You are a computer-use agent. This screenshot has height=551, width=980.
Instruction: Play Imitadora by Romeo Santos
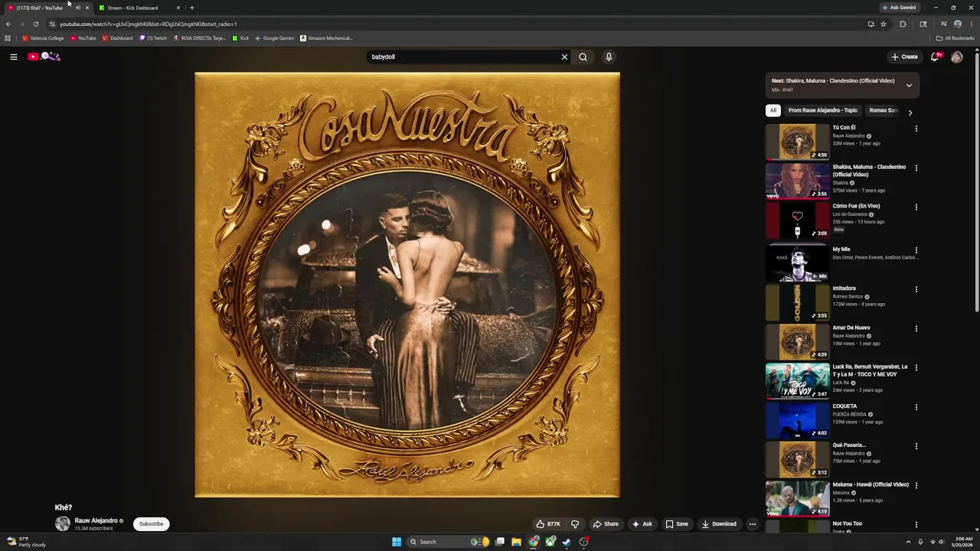click(797, 302)
